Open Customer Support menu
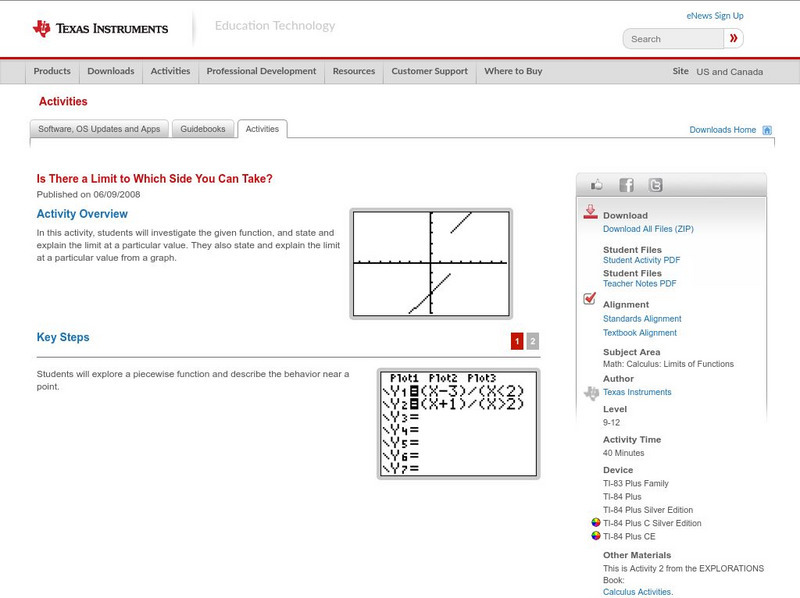The height and width of the screenshot is (598, 800). [430, 71]
